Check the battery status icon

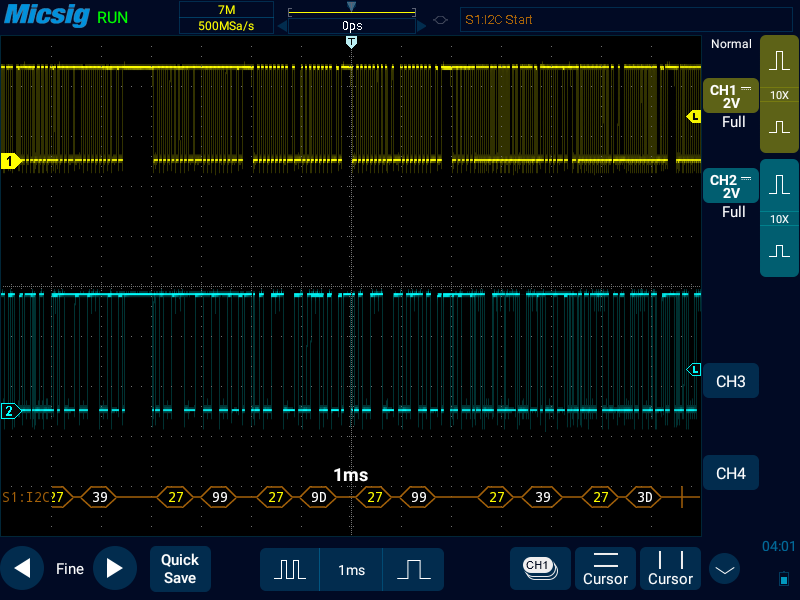pyautogui.click(x=784, y=579)
